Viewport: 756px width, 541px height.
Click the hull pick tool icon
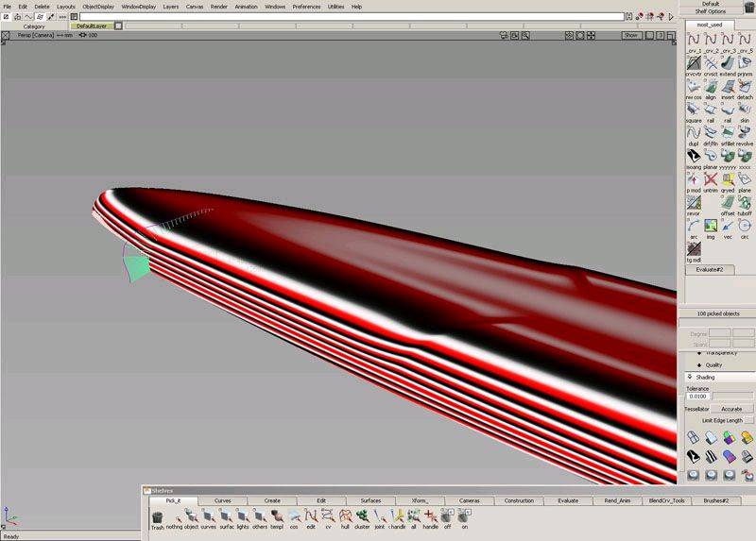click(344, 517)
